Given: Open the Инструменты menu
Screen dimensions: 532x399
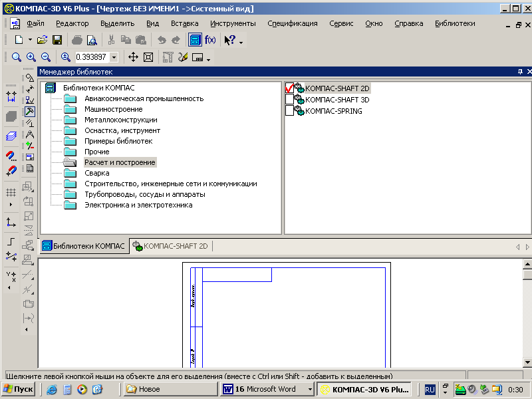Looking at the screenshot, I should tap(233, 23).
